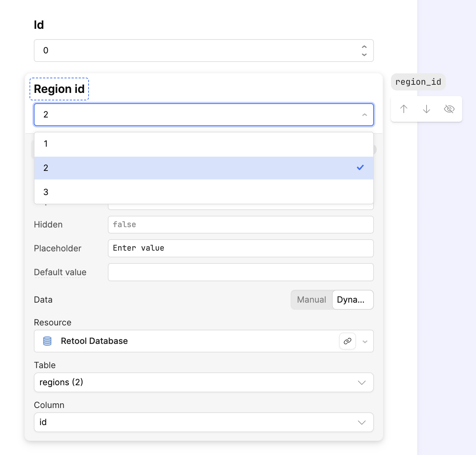This screenshot has height=455, width=476.
Task: Move region_id field down with arrow
Action: coord(427,109)
